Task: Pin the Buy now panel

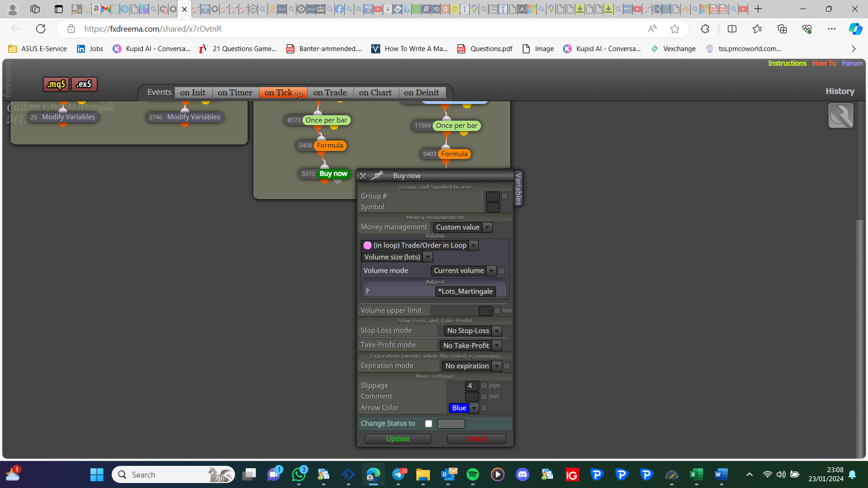Action: tap(377, 175)
